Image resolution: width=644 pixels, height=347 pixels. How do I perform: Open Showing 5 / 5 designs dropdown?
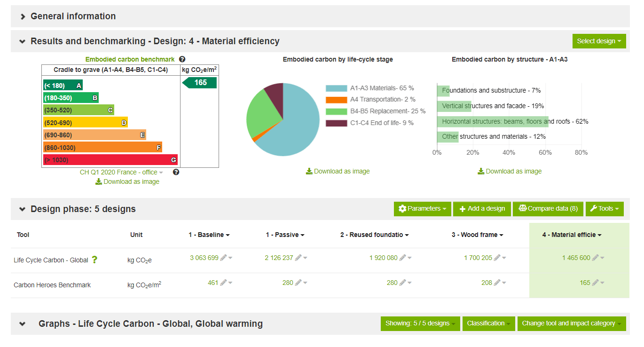pos(420,323)
